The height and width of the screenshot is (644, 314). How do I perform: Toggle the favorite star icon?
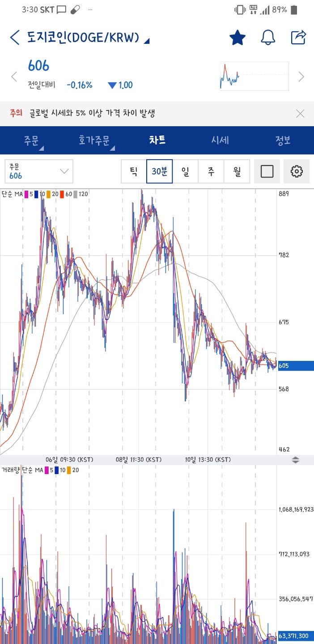pos(238,38)
